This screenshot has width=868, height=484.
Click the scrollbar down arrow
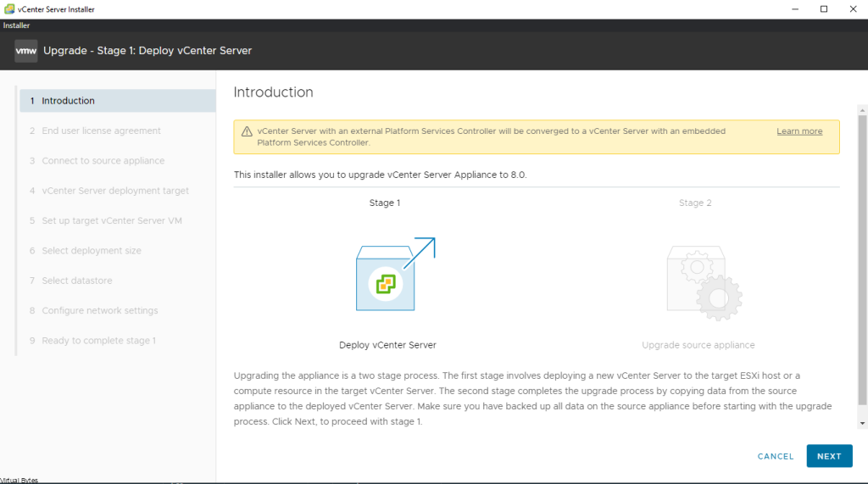pyautogui.click(x=862, y=424)
